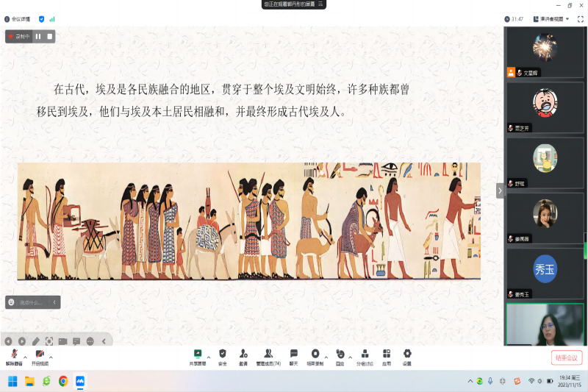Click the 'say something' comment input
Screen dimensions: 588x392
point(32,302)
